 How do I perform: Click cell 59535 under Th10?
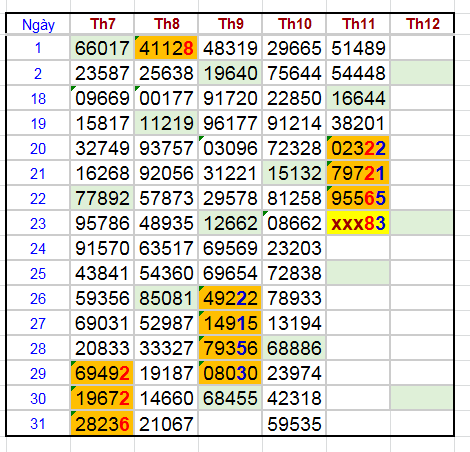click(x=294, y=423)
